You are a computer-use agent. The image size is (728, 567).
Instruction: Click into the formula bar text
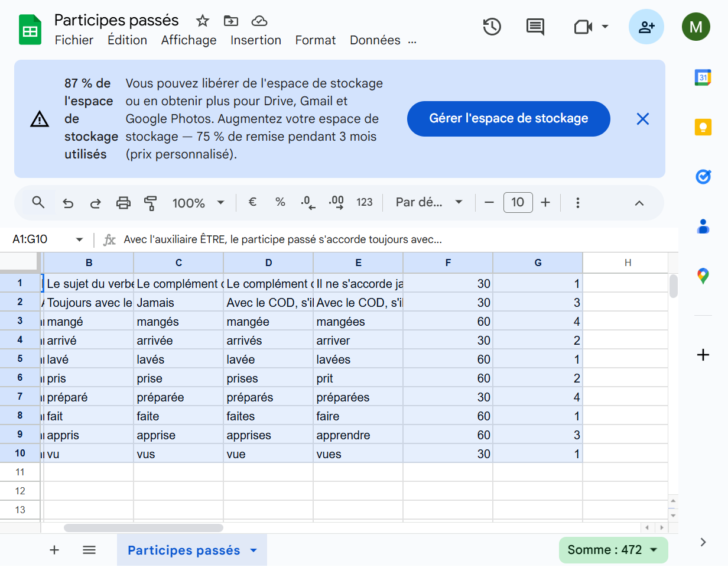[x=282, y=239]
